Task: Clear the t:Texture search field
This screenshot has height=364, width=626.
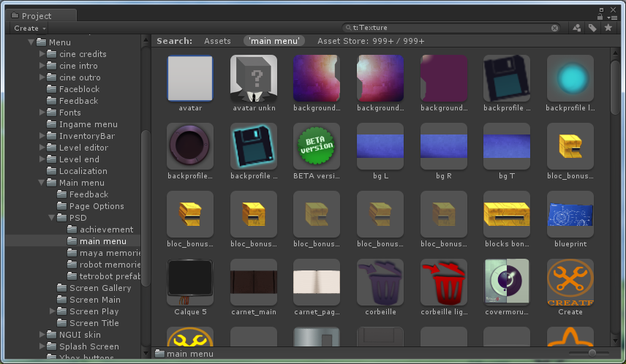Action: (x=554, y=28)
